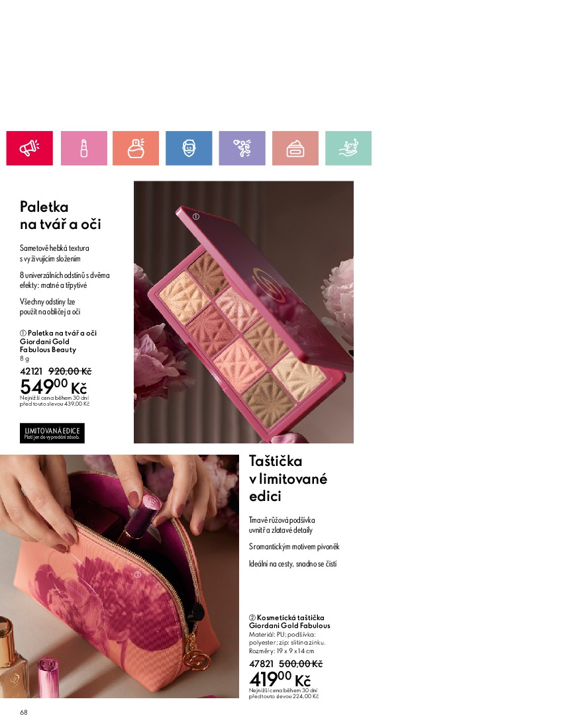Open Paletka na tvář a oči heading
This screenshot has width=563, height=728.
60,216
